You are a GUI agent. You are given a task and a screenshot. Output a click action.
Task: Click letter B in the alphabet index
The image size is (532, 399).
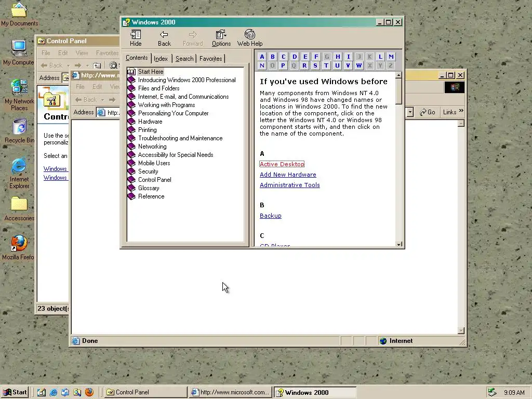pos(272,57)
